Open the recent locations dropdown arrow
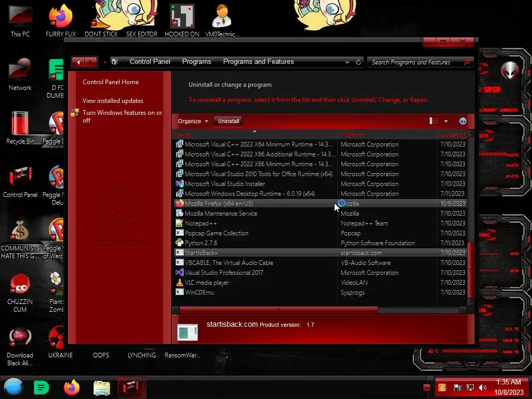The image size is (532, 399). click(x=105, y=62)
